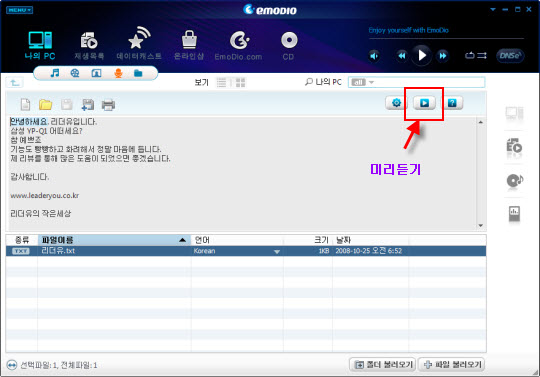Click the playback progress bar
540x377 pixels.
pyautogui.click(x=446, y=38)
